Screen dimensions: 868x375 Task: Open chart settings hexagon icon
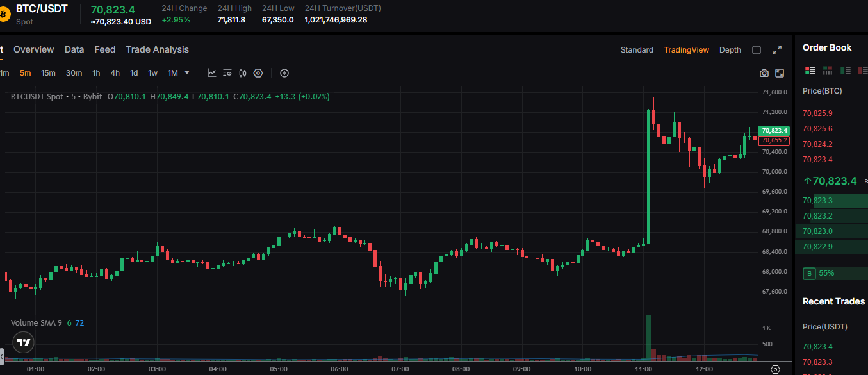click(x=258, y=72)
